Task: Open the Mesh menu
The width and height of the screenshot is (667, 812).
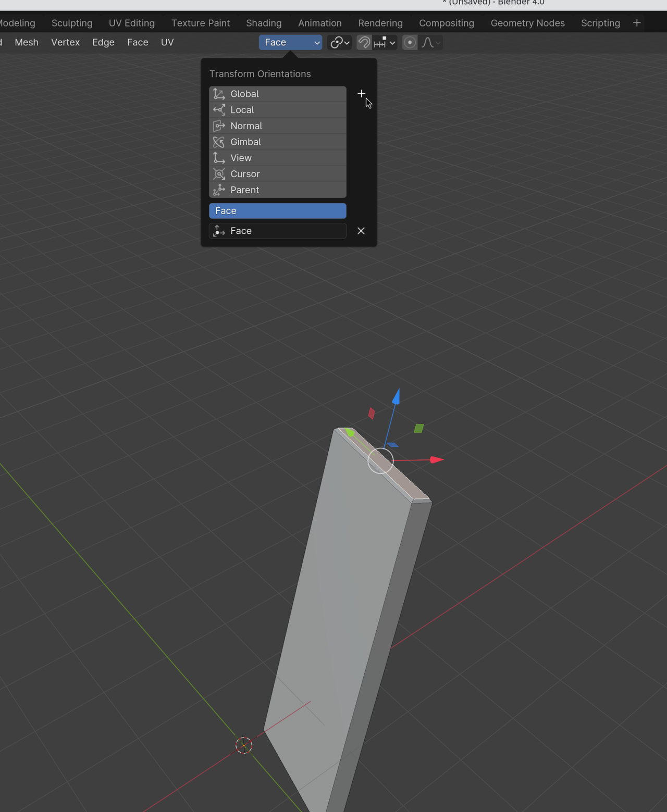Action: 27,42
